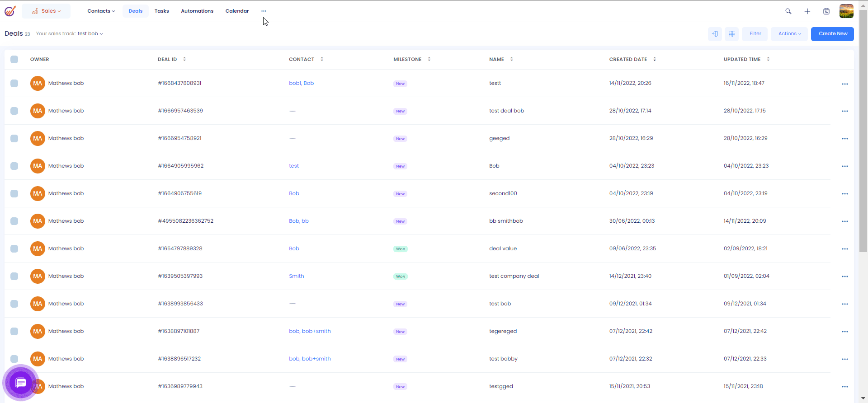
Task: Open the user profile avatar
Action: [x=846, y=11]
